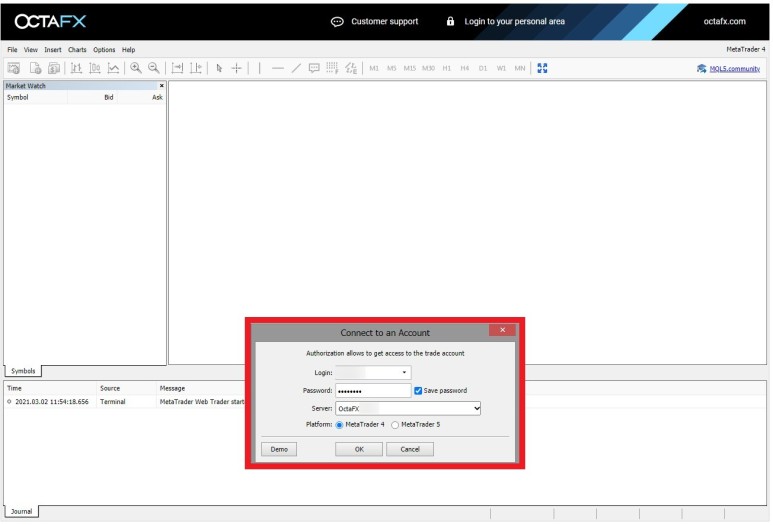
Task: Switch to bar chart view
Action: click(76, 68)
